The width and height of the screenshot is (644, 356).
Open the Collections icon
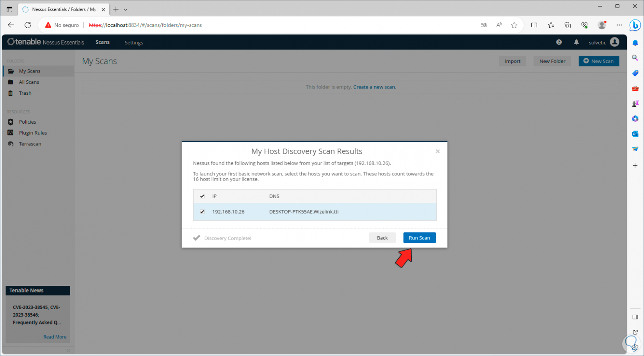point(568,25)
